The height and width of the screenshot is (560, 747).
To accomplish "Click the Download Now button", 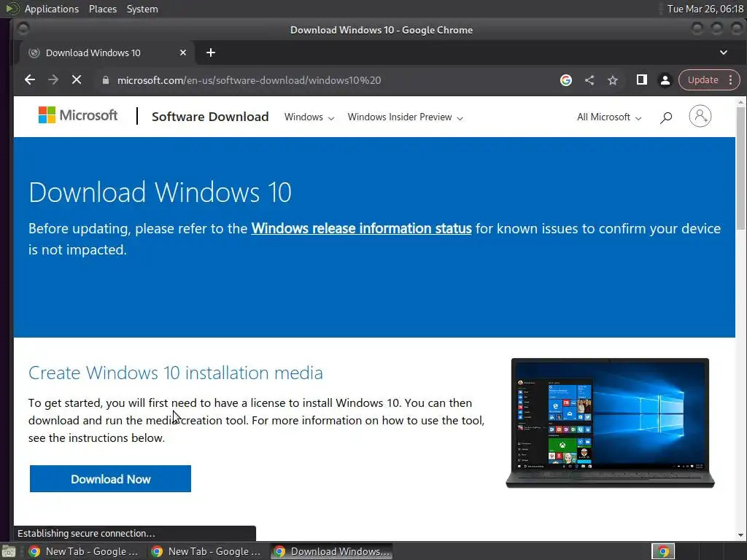I will click(x=111, y=478).
